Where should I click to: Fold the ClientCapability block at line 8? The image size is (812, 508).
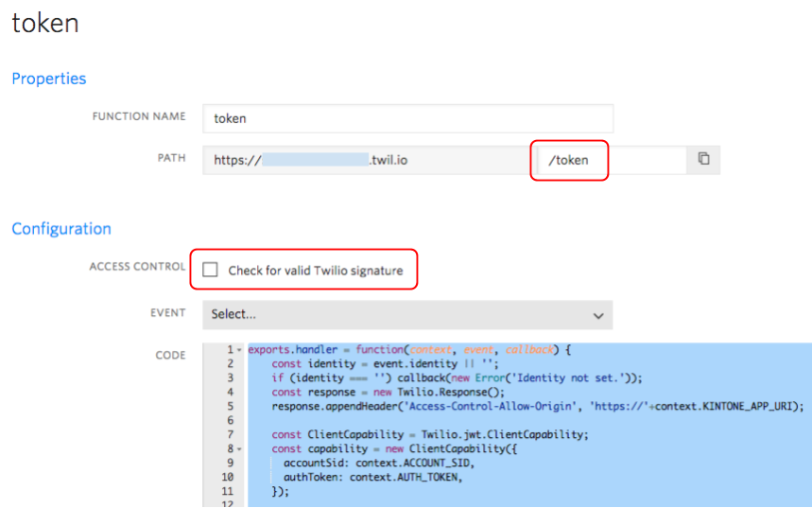point(239,449)
